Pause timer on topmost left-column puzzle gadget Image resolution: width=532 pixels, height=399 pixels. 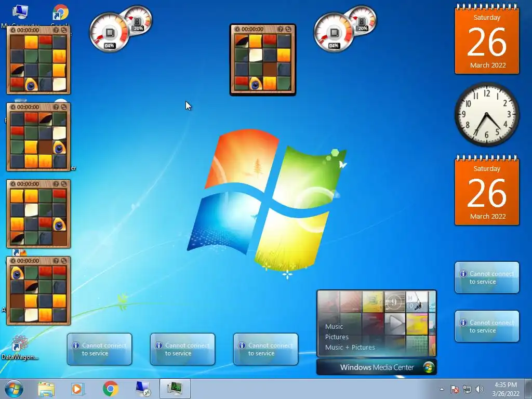pyautogui.click(x=13, y=30)
